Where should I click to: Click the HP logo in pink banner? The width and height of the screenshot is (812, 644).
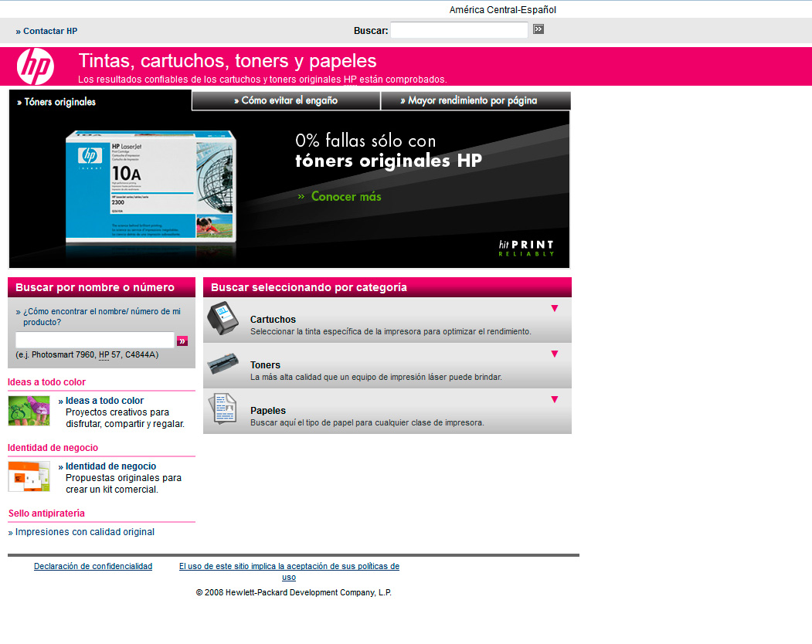pyautogui.click(x=36, y=66)
